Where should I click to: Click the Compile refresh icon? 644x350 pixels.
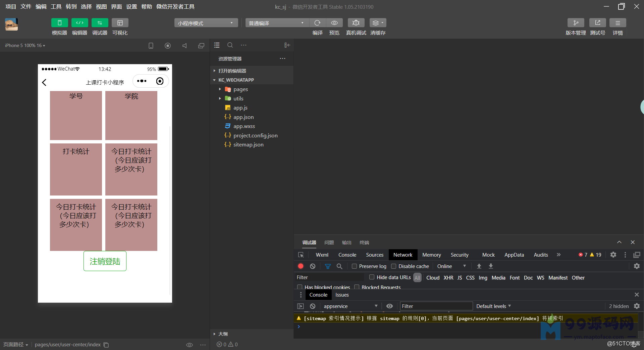pos(317,23)
